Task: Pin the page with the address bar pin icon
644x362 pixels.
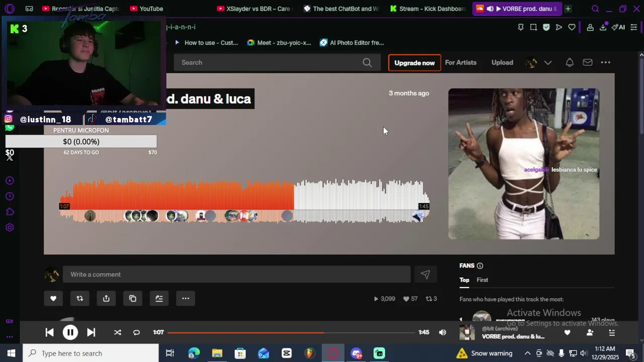Action: pyautogui.click(x=521, y=27)
